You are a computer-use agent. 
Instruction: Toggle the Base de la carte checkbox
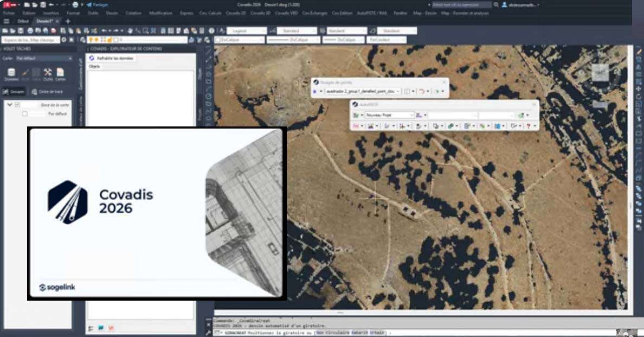pos(17,105)
